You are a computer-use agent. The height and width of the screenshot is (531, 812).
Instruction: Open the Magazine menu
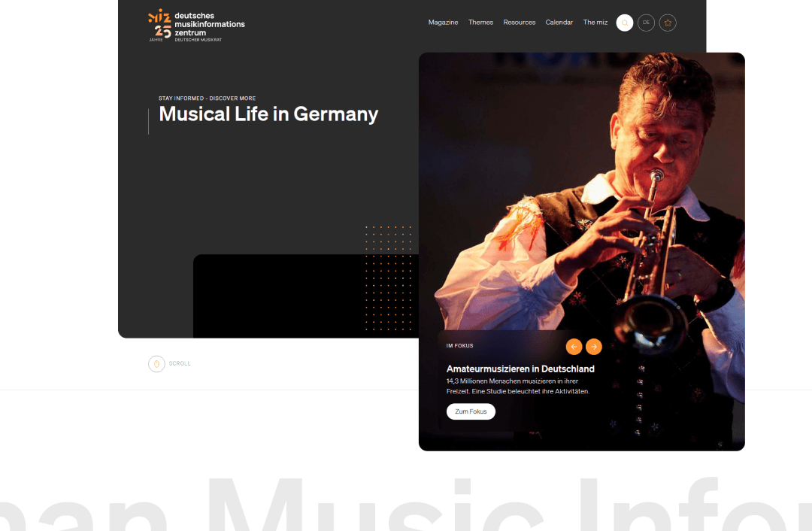(443, 23)
